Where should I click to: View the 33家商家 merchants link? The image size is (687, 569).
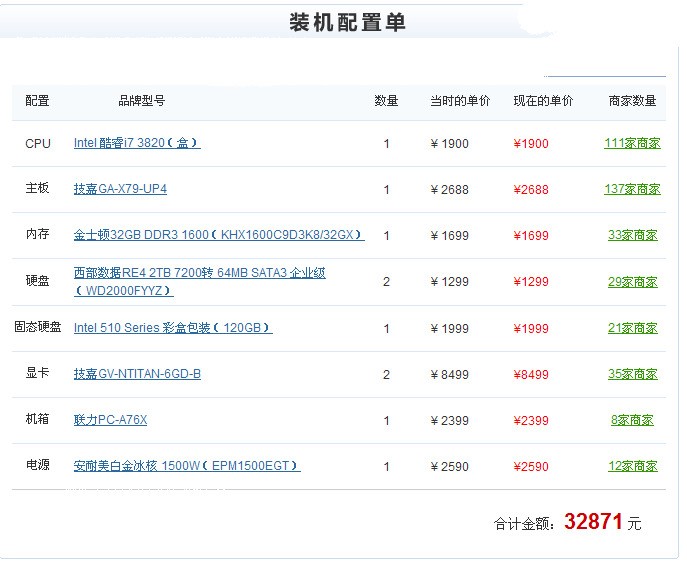coord(633,235)
